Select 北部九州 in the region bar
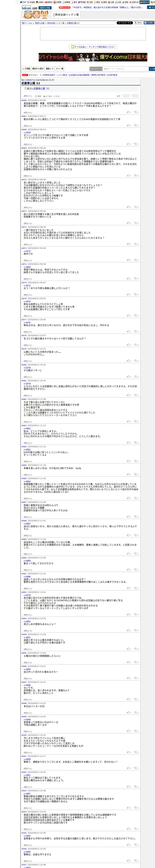Screen dimensions: 155x868 tap(134, 2)
